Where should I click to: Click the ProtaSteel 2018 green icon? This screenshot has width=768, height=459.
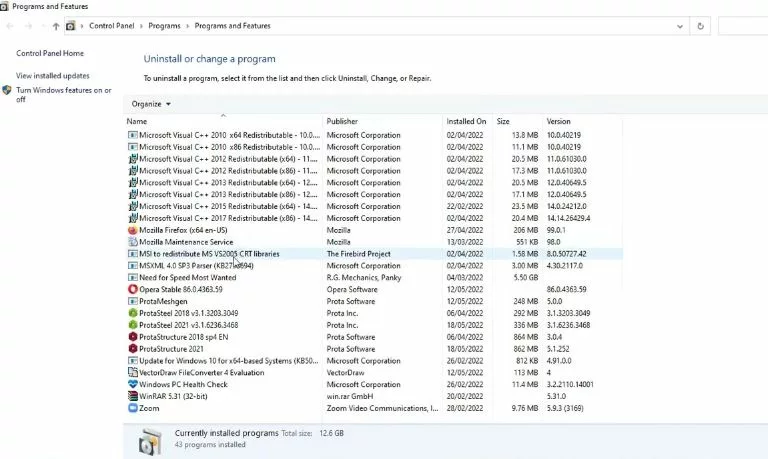tap(132, 313)
